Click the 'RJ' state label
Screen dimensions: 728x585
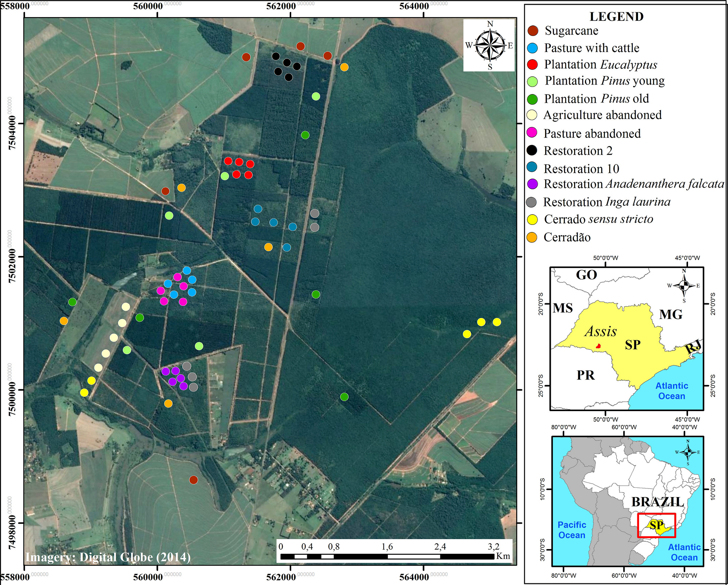(x=694, y=347)
